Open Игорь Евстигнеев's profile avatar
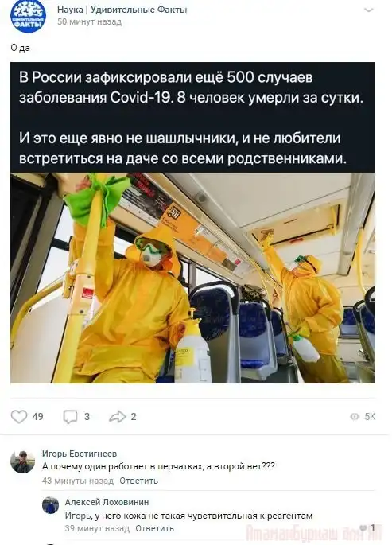392x545 pixels. click(22, 462)
